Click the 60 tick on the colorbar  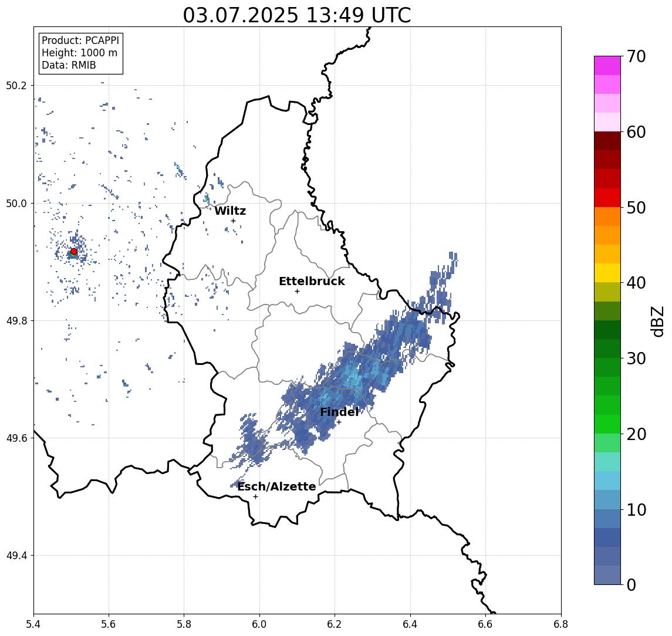[x=636, y=133]
